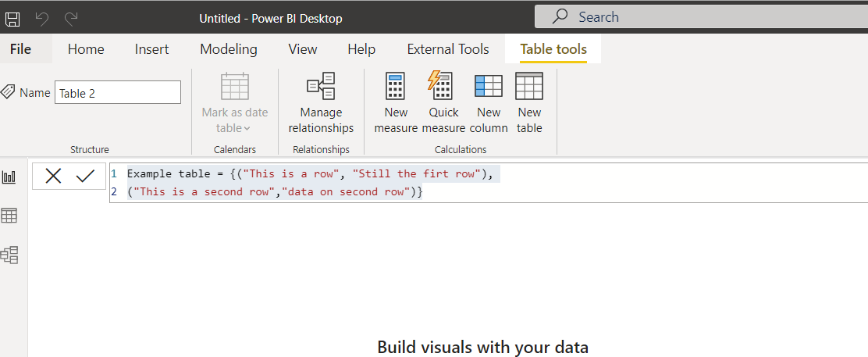
Task: Open the Help ribbon tab
Action: 361,49
